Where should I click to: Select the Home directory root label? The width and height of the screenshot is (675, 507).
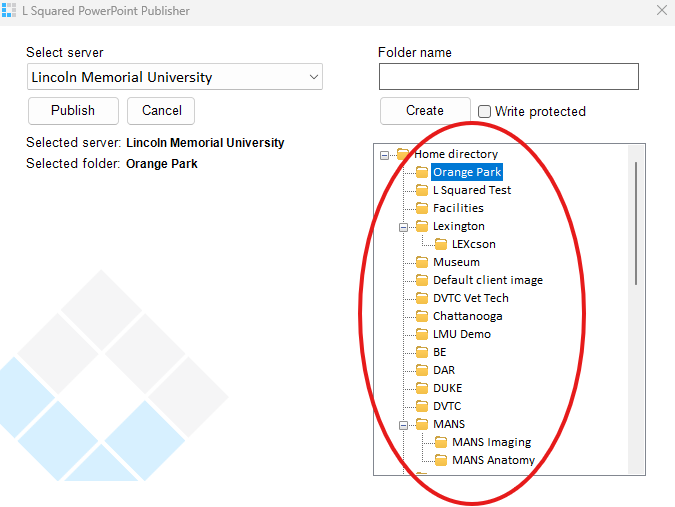(x=456, y=154)
